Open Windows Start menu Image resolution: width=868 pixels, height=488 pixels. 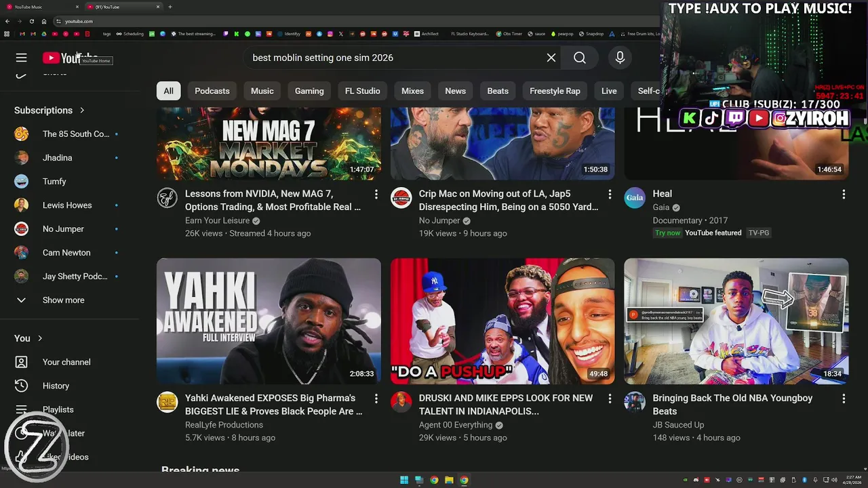click(x=404, y=480)
